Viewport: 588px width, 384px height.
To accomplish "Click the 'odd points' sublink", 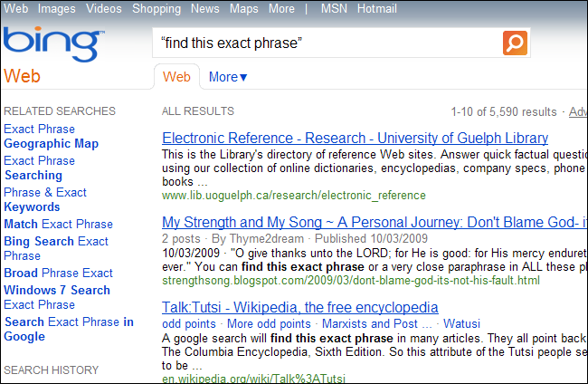I will [x=188, y=323].
